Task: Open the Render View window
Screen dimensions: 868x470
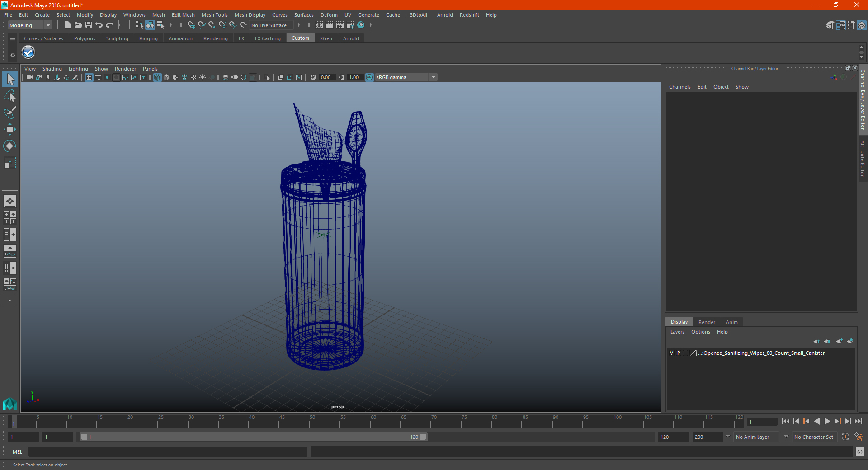Action: tap(319, 25)
